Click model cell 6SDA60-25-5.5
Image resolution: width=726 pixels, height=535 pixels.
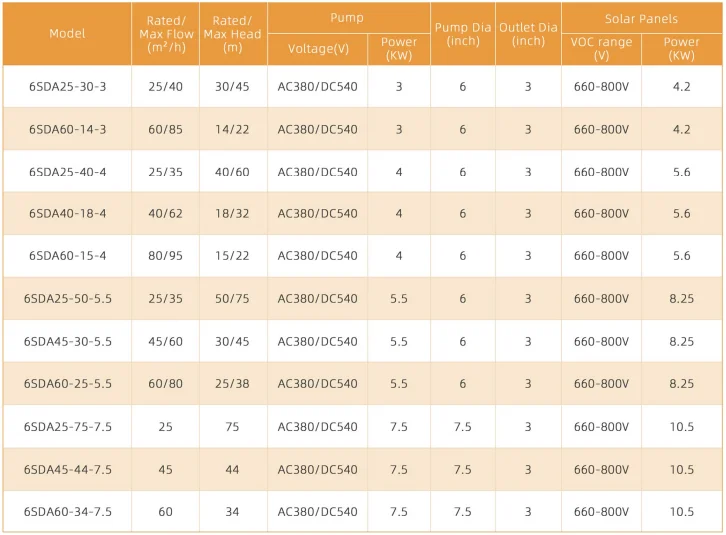coord(67,384)
